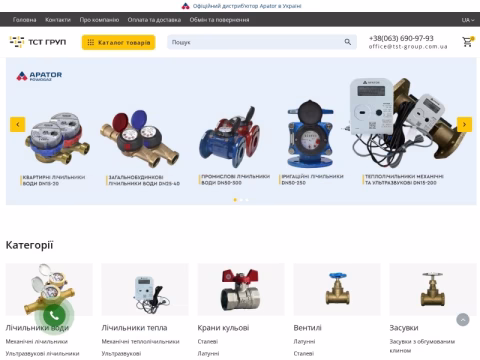Click the Apator icon in top notice
Screen dimensions: 480x360
coord(185,6)
